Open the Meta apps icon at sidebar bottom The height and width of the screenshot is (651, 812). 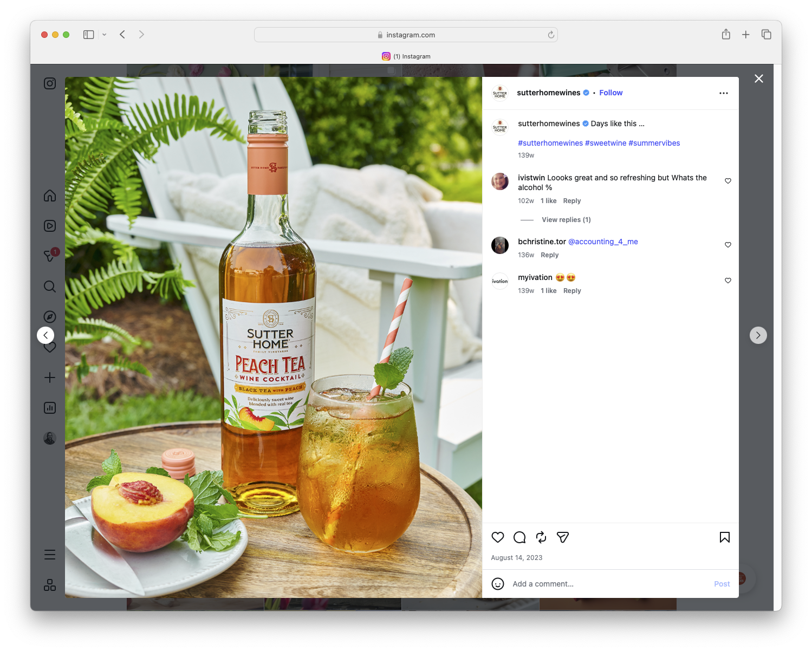click(50, 585)
